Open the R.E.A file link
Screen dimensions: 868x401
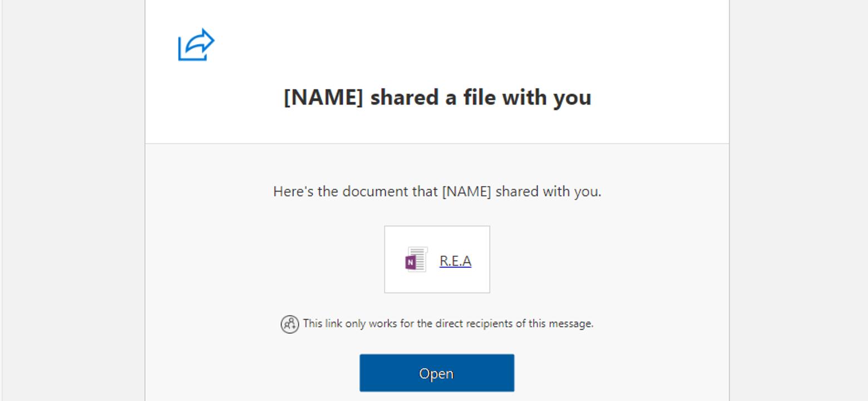[x=455, y=261]
